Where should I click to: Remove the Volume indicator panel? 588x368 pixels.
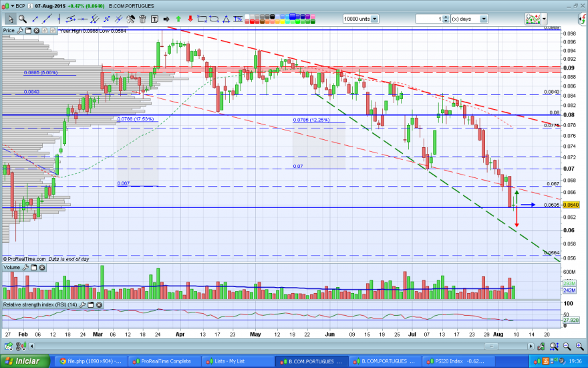click(42, 268)
